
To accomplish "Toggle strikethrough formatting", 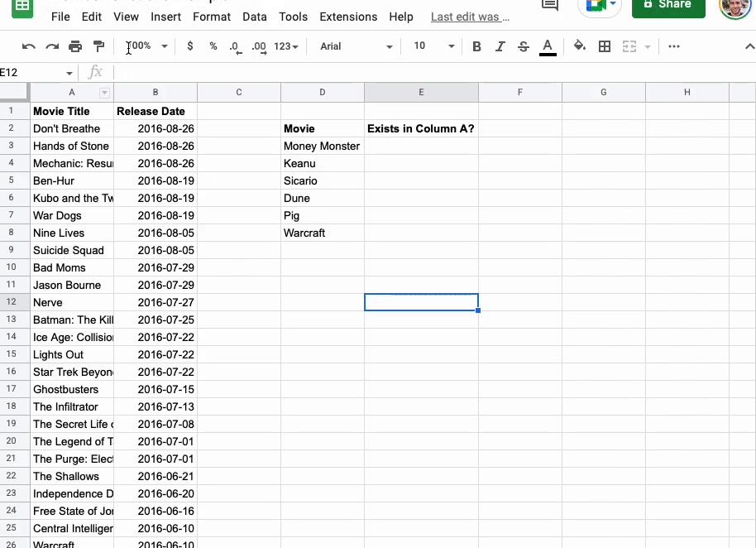I will 523,46.
